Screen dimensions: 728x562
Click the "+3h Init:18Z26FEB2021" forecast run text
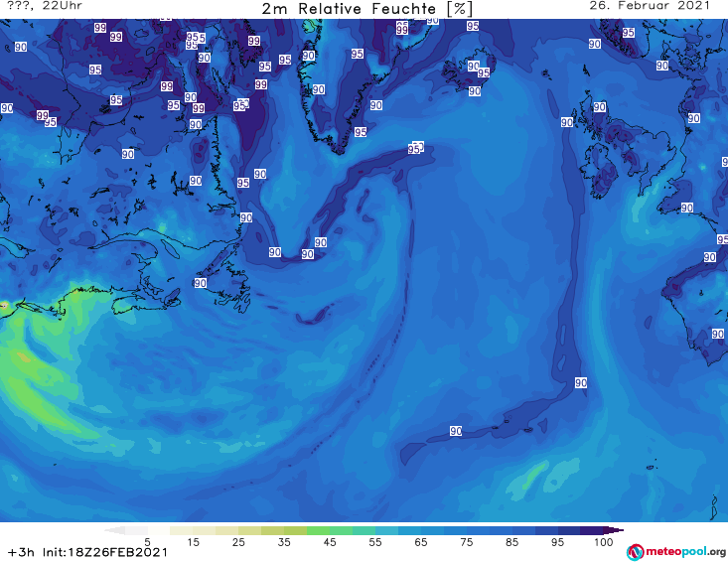coord(87,552)
